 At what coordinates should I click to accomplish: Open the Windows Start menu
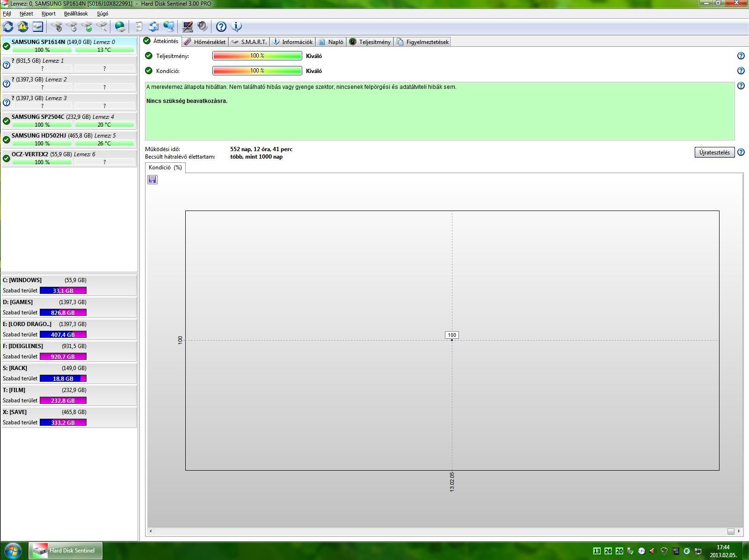pos(13,551)
